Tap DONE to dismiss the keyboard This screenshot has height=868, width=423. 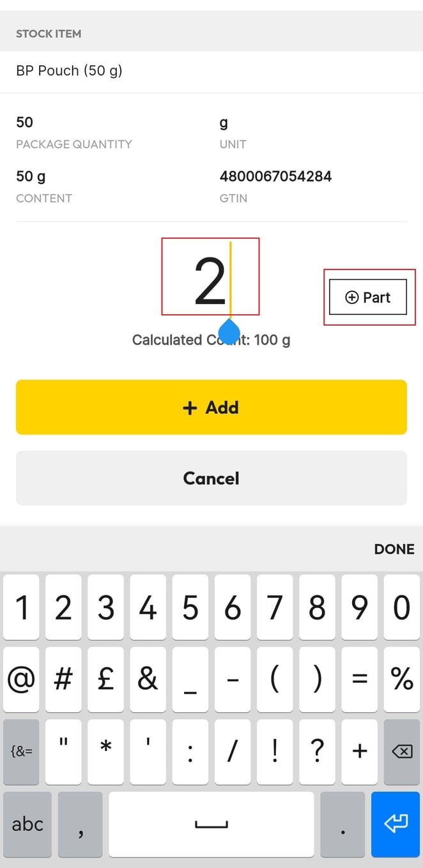pos(394,549)
